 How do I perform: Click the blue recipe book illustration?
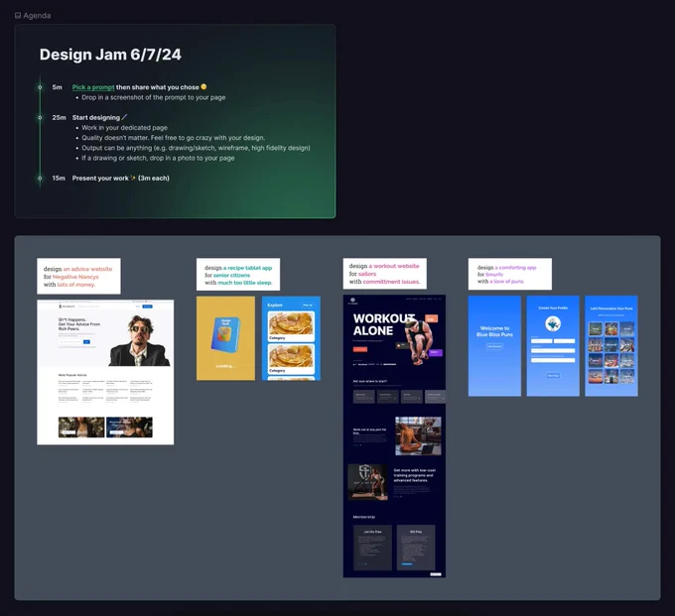225,334
